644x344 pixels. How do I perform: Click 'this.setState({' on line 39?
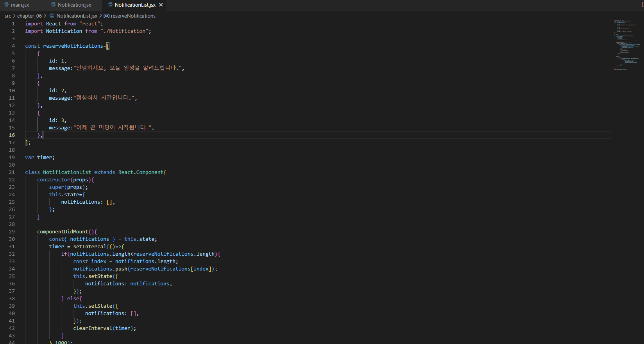click(x=95, y=306)
